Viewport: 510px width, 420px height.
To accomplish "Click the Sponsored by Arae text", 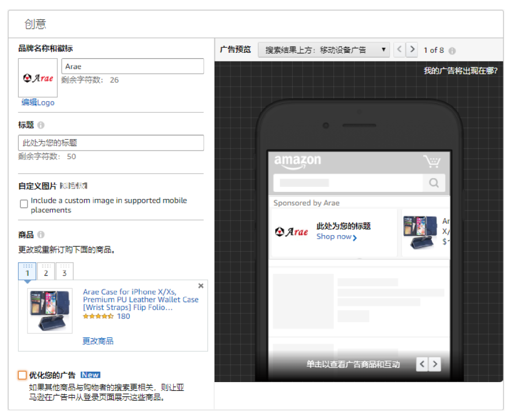I will [306, 203].
